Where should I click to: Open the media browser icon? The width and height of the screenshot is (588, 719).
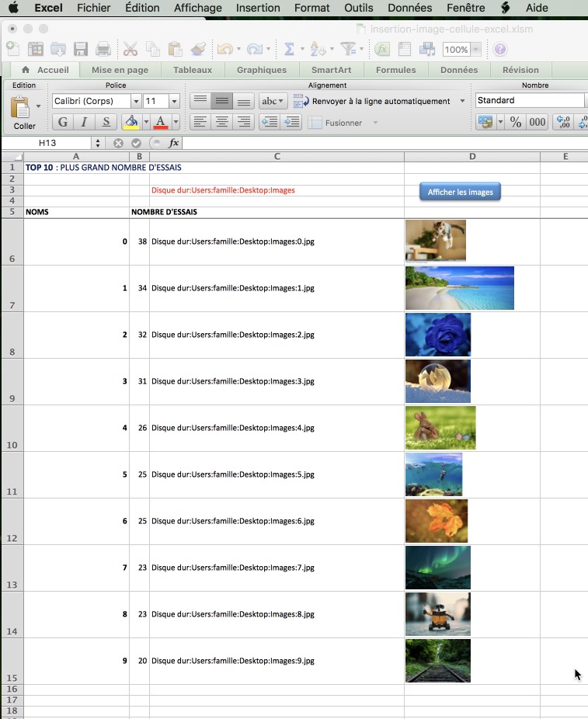tap(427, 49)
